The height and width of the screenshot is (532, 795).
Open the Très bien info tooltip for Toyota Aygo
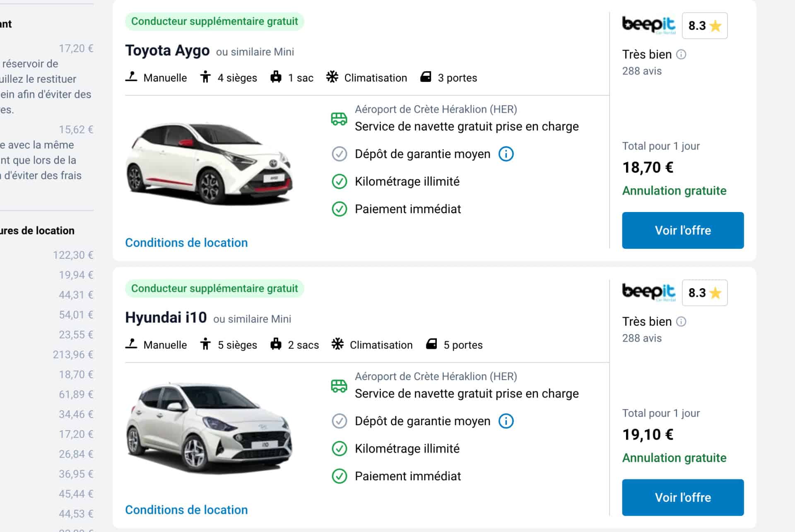[x=681, y=54]
